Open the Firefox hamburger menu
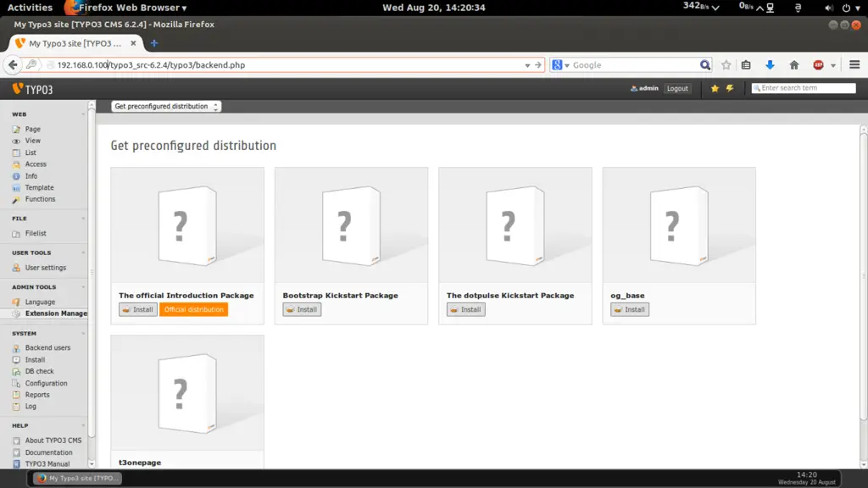The image size is (868, 488). coord(854,65)
